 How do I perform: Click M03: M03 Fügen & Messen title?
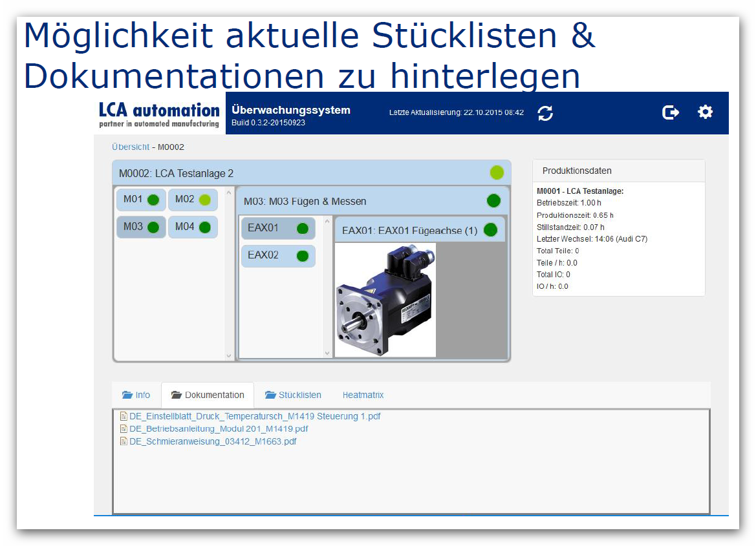click(305, 202)
